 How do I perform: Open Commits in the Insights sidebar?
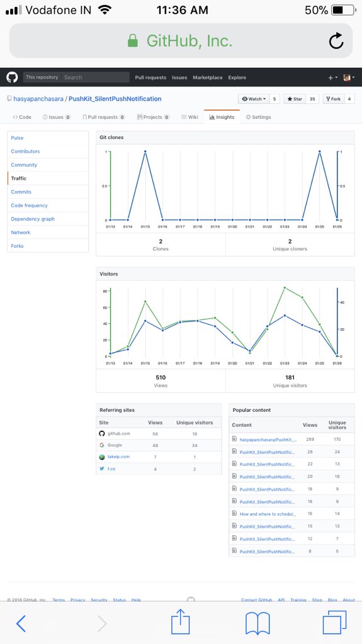tap(48, 192)
